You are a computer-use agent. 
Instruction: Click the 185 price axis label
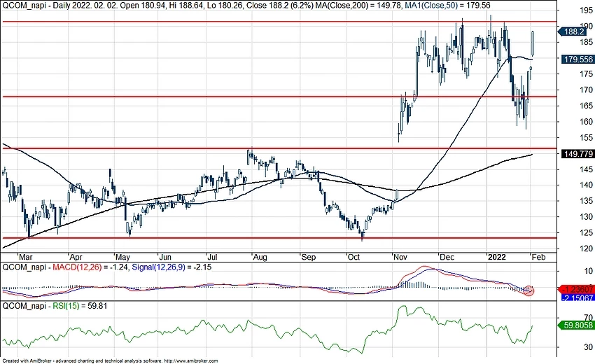587,42
